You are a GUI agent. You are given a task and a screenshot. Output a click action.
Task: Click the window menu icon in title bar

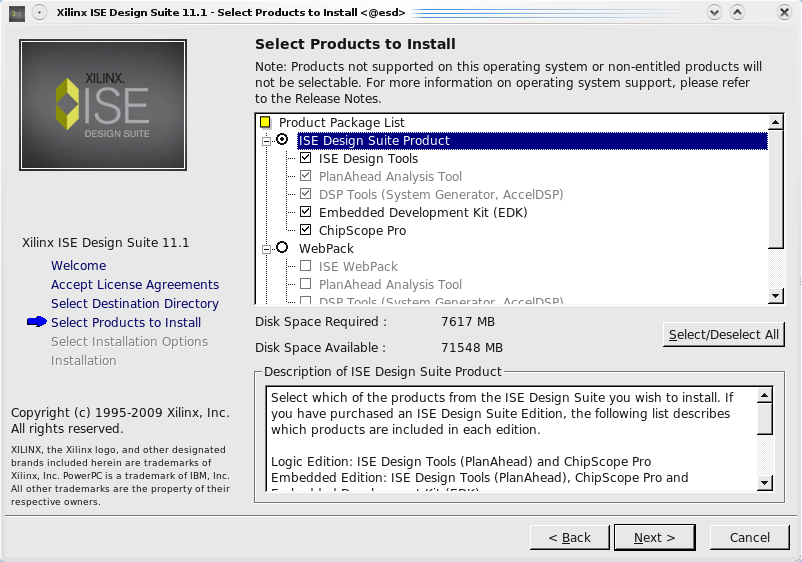(x=17, y=13)
